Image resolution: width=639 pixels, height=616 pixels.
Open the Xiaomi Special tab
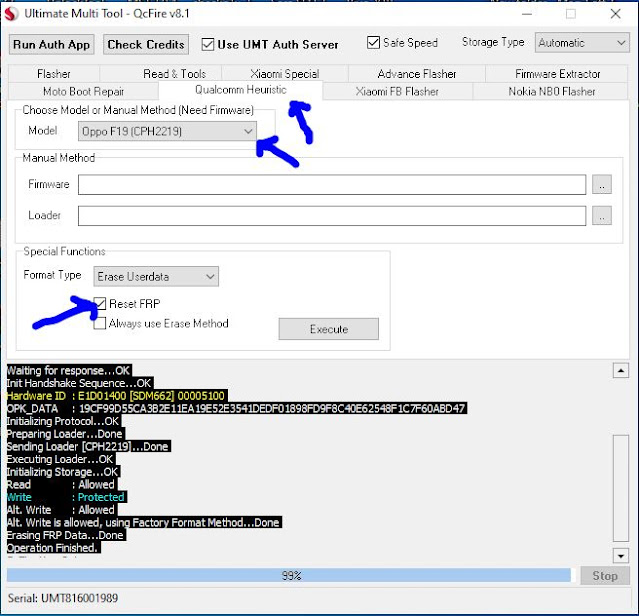coord(284,74)
